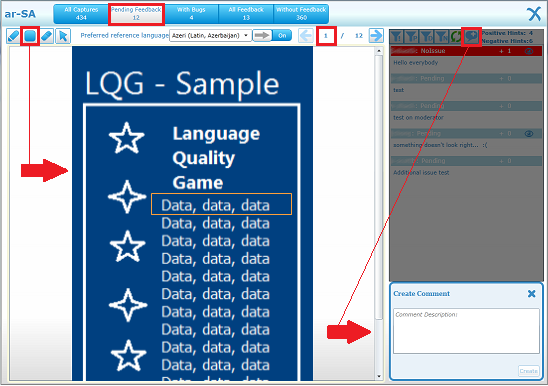548x386 pixels.
Task: Close the Create Comment panel
Action: 532,294
